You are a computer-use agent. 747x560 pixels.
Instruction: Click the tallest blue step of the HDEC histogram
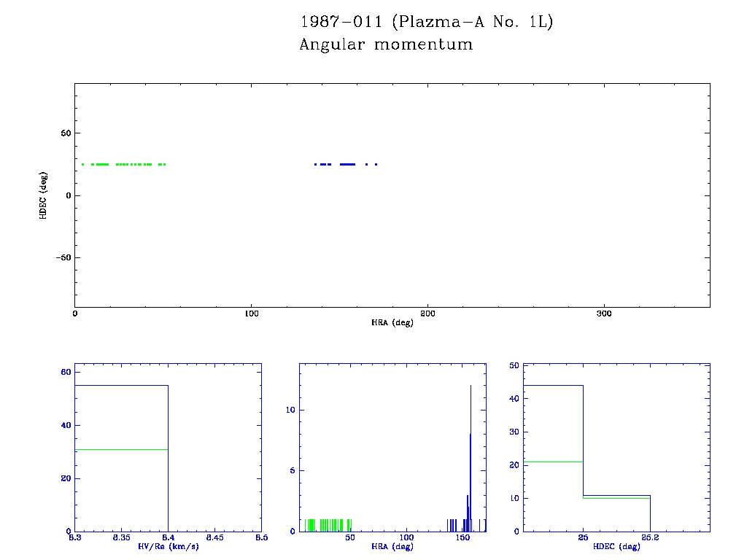(553, 385)
